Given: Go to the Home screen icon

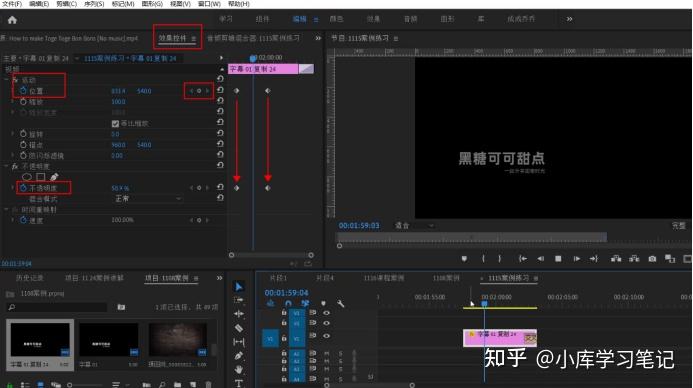Looking at the screenshot, I should point(12,20).
